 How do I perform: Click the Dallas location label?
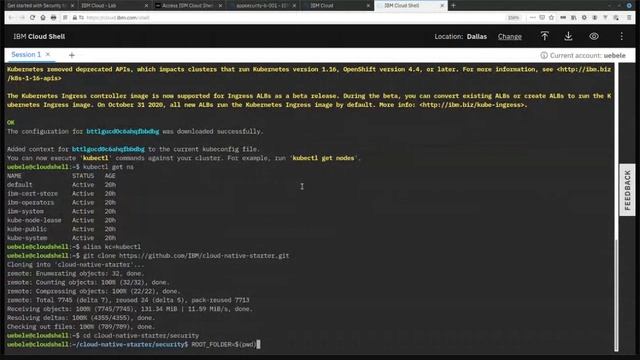click(477, 36)
